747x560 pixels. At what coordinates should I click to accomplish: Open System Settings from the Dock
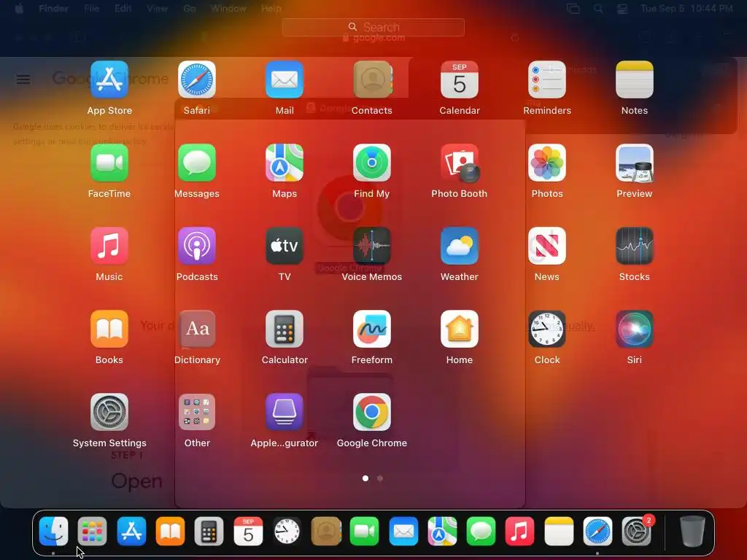coord(636,531)
